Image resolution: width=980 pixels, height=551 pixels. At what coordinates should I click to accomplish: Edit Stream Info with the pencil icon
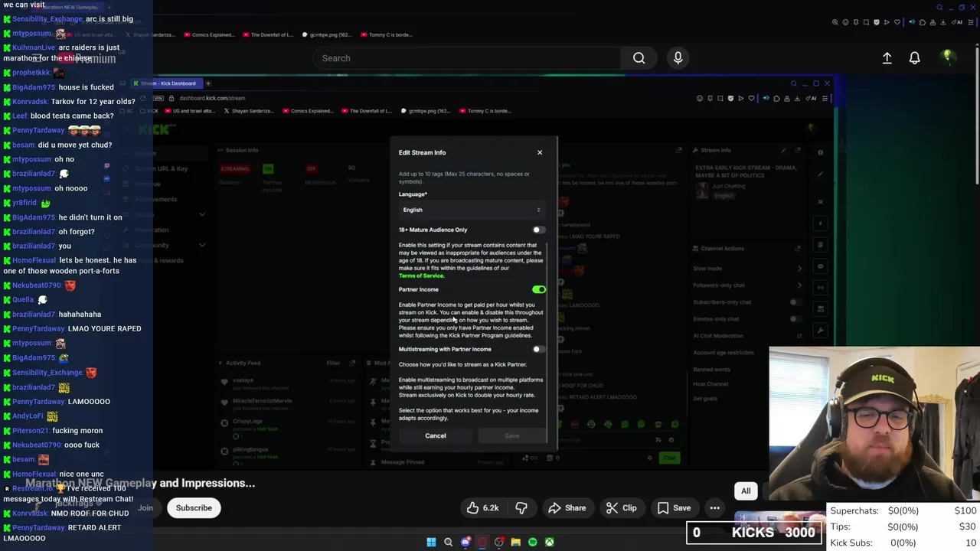[783, 151]
